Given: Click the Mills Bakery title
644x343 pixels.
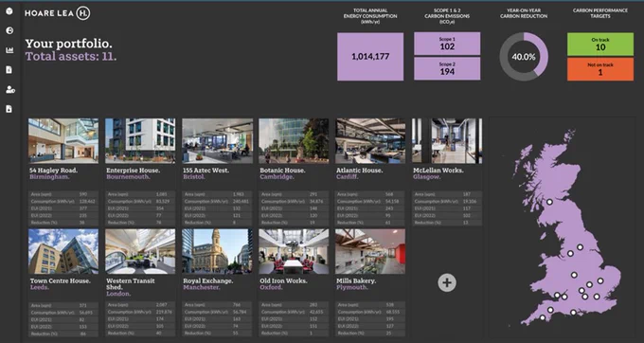Looking at the screenshot, I should point(356,281).
